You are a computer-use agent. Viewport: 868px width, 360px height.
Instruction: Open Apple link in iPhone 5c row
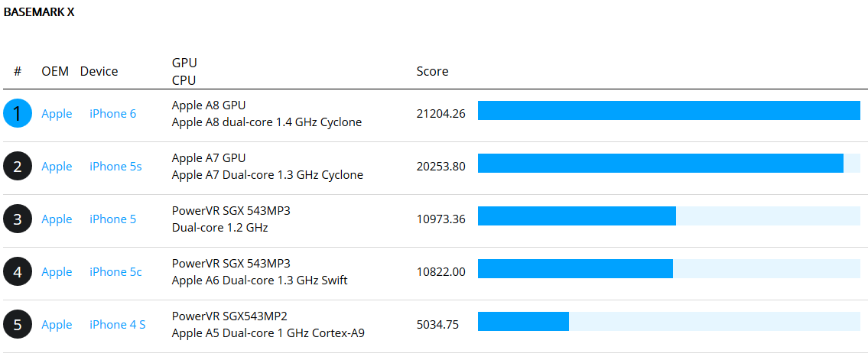pos(57,271)
